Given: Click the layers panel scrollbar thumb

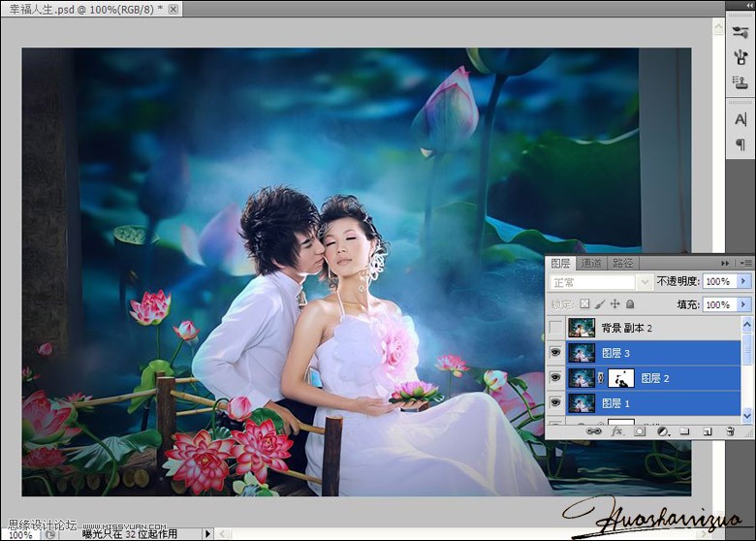Looking at the screenshot, I should [747, 349].
